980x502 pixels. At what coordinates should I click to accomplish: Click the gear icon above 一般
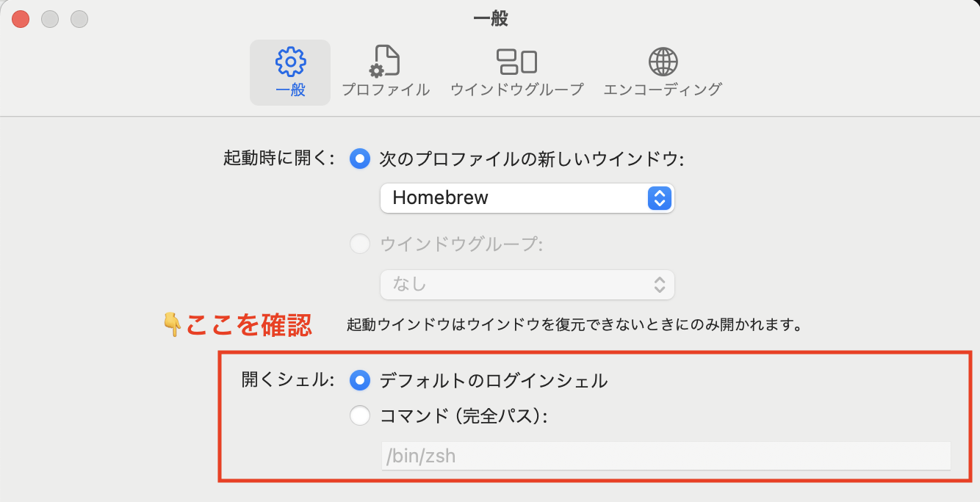289,62
